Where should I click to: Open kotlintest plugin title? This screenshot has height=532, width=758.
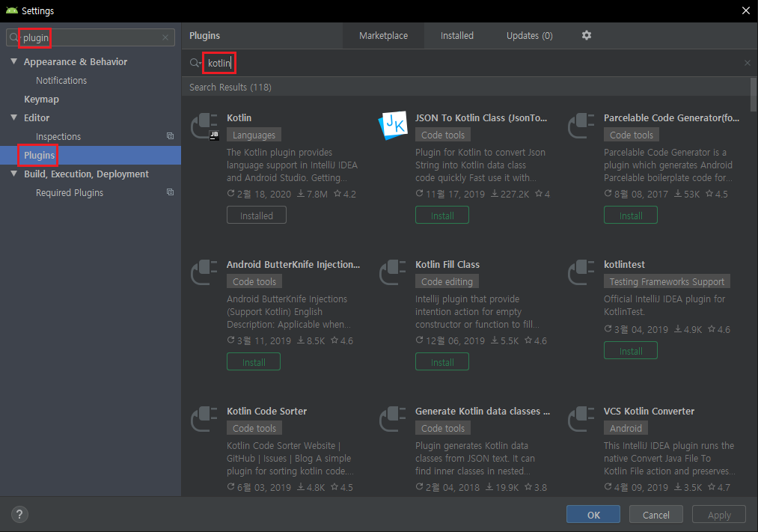[x=624, y=264]
